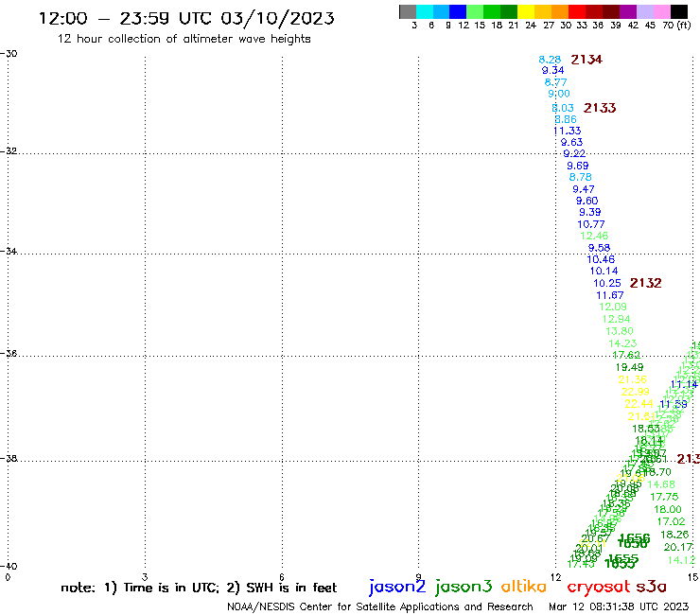700x615 pixels.
Task: Click the wave height value '11.67'
Action: [x=610, y=295]
